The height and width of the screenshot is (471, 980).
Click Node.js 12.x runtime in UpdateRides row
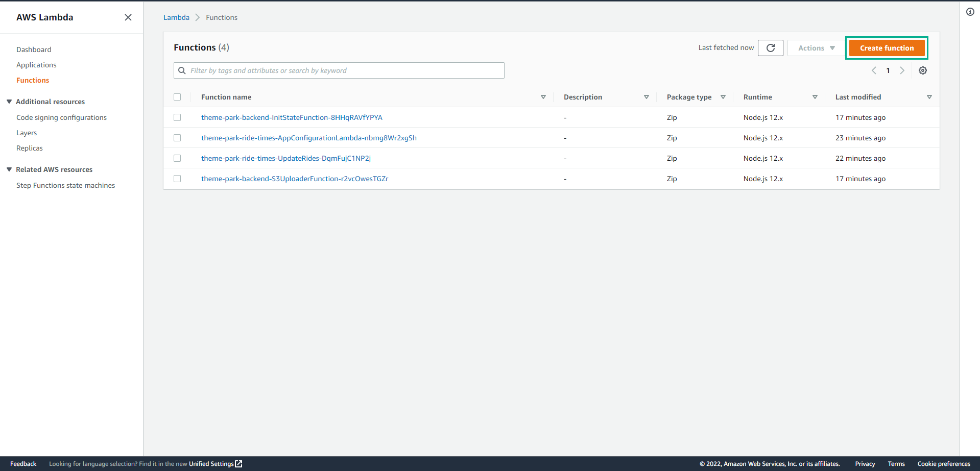pos(763,158)
